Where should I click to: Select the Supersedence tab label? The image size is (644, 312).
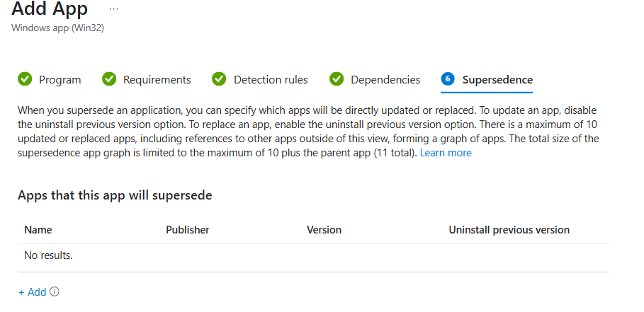(497, 80)
